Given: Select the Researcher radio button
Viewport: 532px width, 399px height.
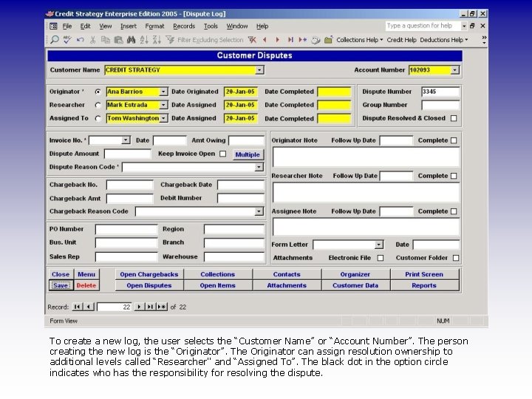Looking at the screenshot, I should (98, 105).
